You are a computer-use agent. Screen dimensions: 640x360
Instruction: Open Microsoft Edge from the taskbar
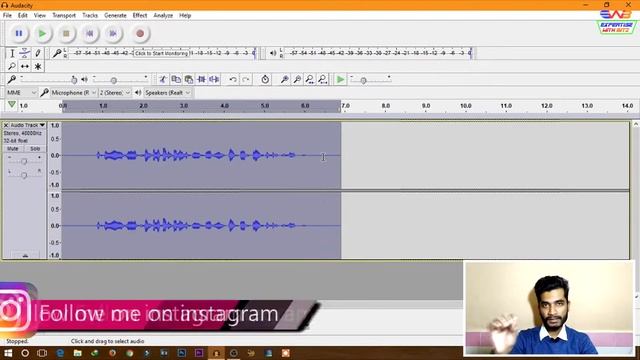coord(60,353)
